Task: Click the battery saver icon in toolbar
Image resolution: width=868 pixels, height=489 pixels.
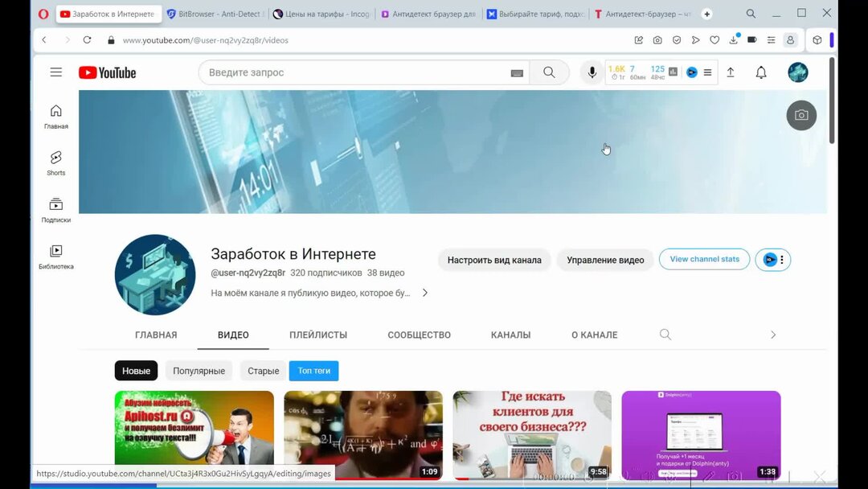Action: (x=752, y=39)
